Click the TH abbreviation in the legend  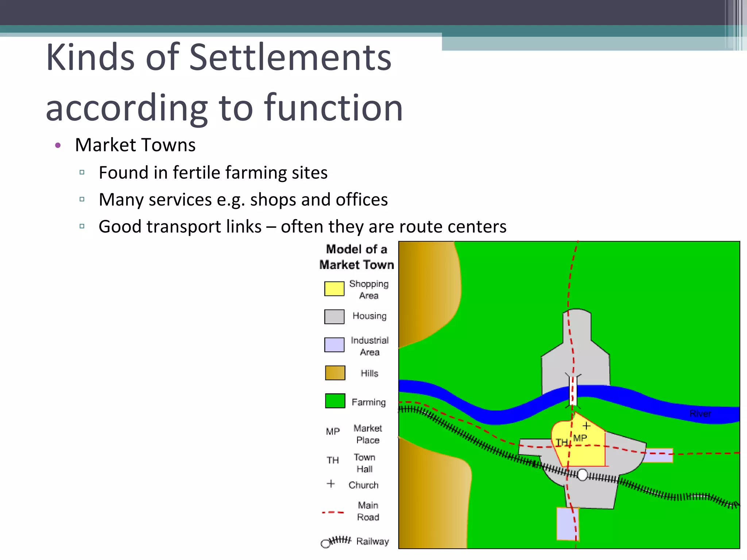(x=333, y=460)
